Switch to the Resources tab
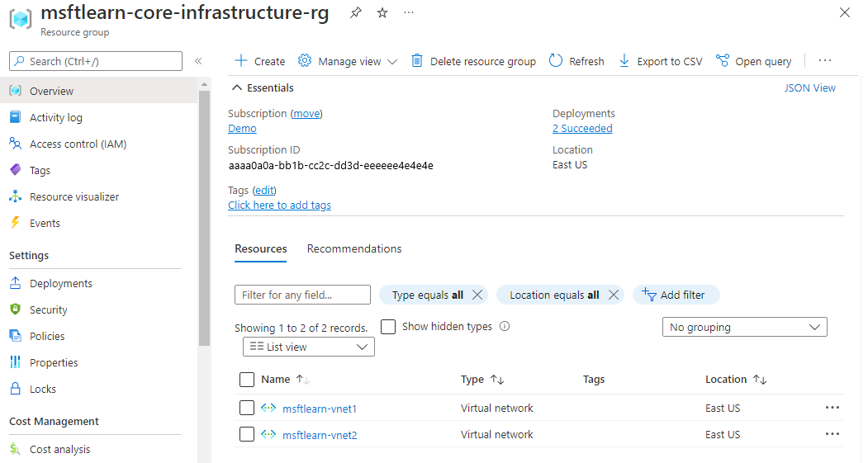868x463 pixels. coord(261,249)
